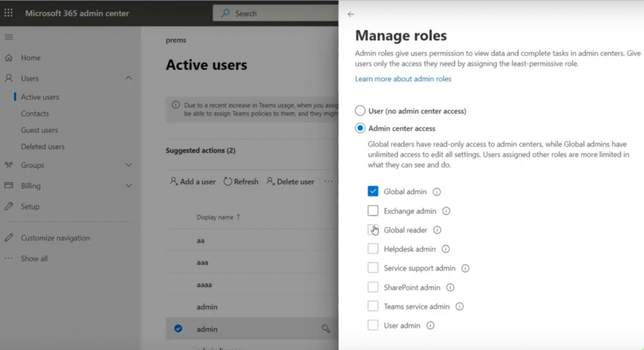The width and height of the screenshot is (644, 350).
Task: Click the Suggested actions (2) heading
Action: point(201,151)
